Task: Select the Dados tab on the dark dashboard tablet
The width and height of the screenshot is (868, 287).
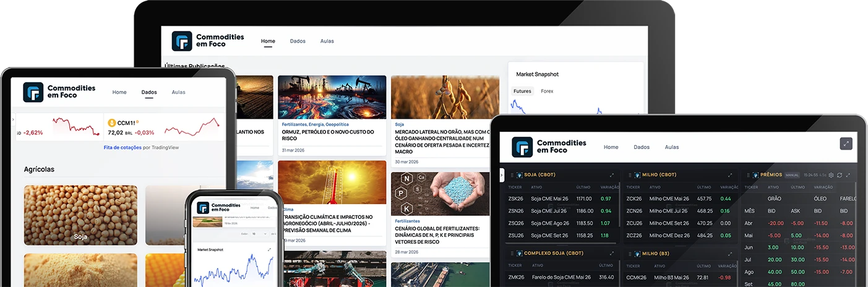Action: [642, 147]
